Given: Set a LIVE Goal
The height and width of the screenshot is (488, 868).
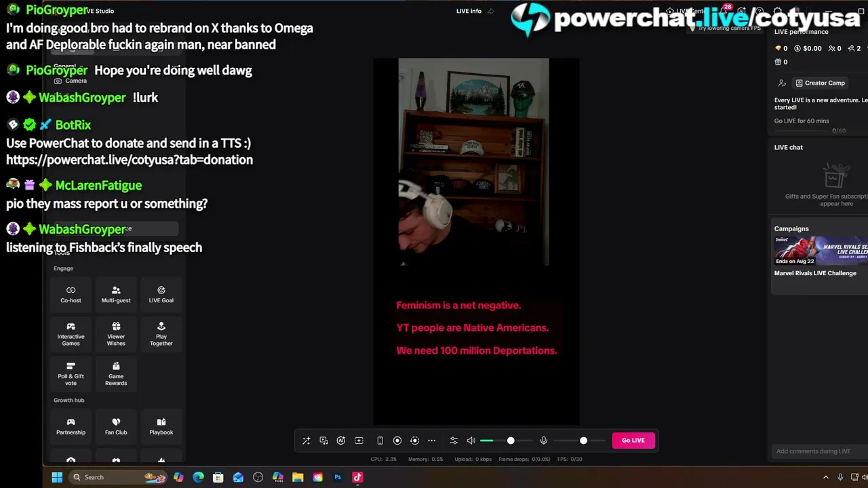Looking at the screenshot, I should [x=161, y=294].
